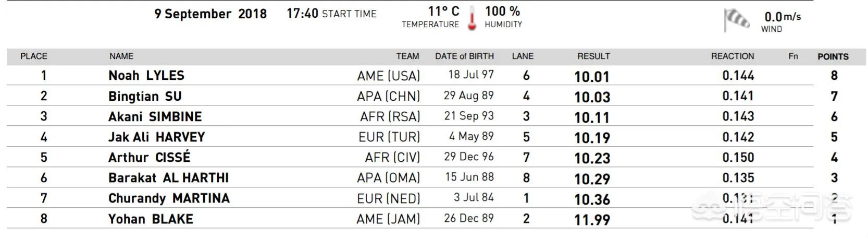Open Noah LYLES athlete name

pyautogui.click(x=146, y=76)
